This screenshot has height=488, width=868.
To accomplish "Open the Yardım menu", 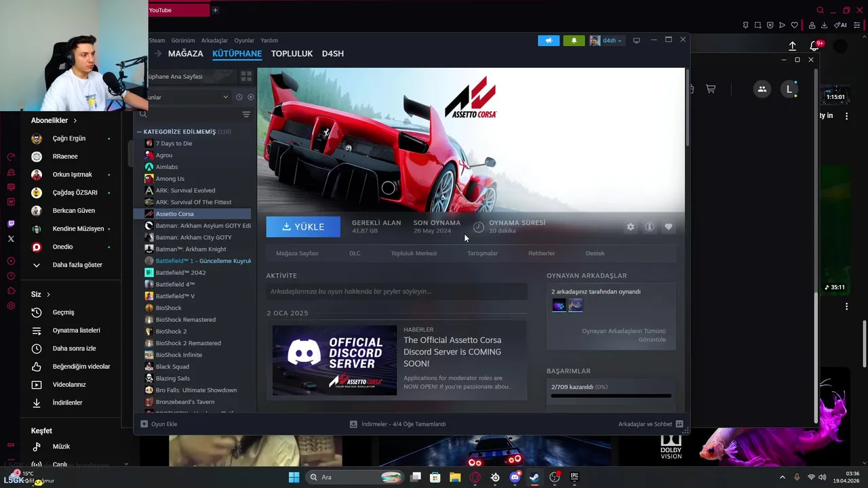I will click(x=269, y=41).
